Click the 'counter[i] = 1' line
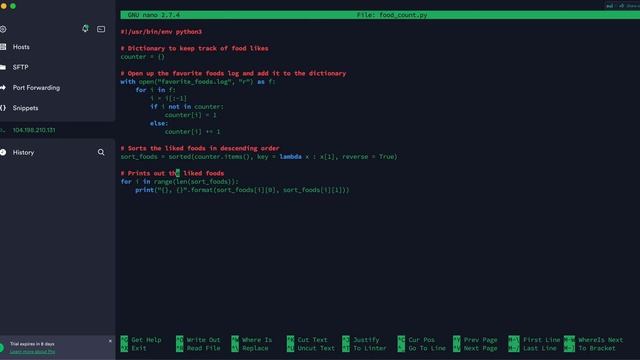Image resolution: width=640 pixels, height=360 pixels. pos(191,115)
